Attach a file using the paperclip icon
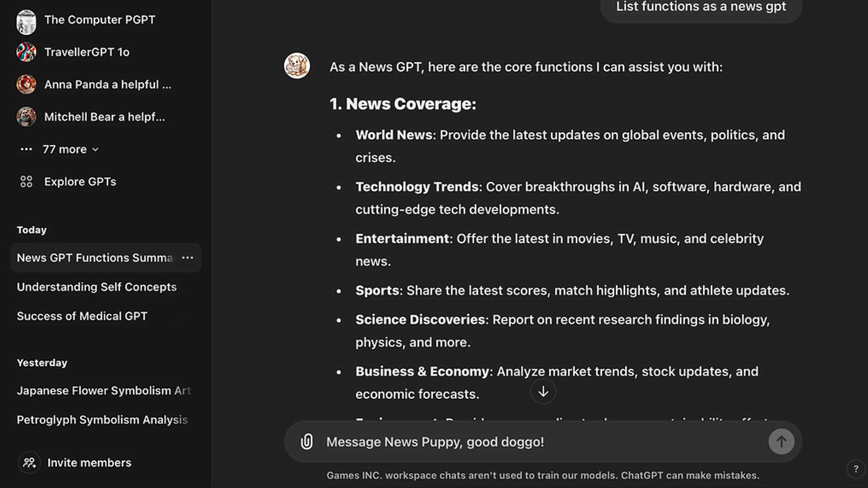868x488 pixels. click(x=307, y=441)
